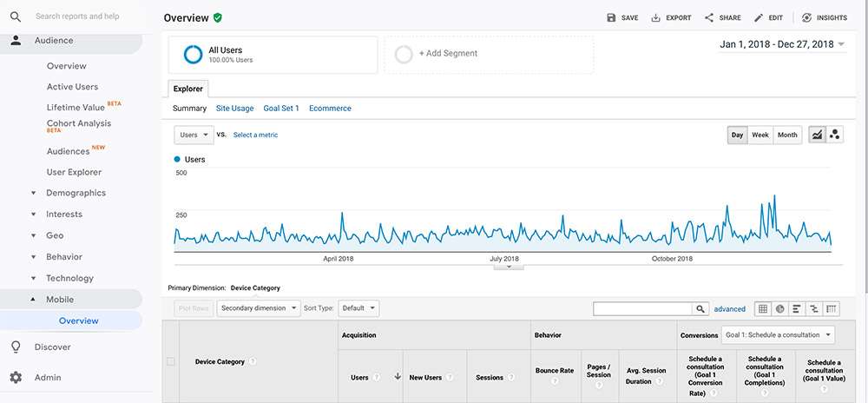Open the Users metric dropdown
This screenshot has height=403, width=868.
[x=194, y=135]
